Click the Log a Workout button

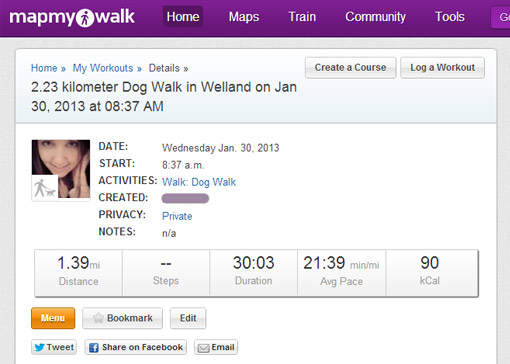[442, 68]
